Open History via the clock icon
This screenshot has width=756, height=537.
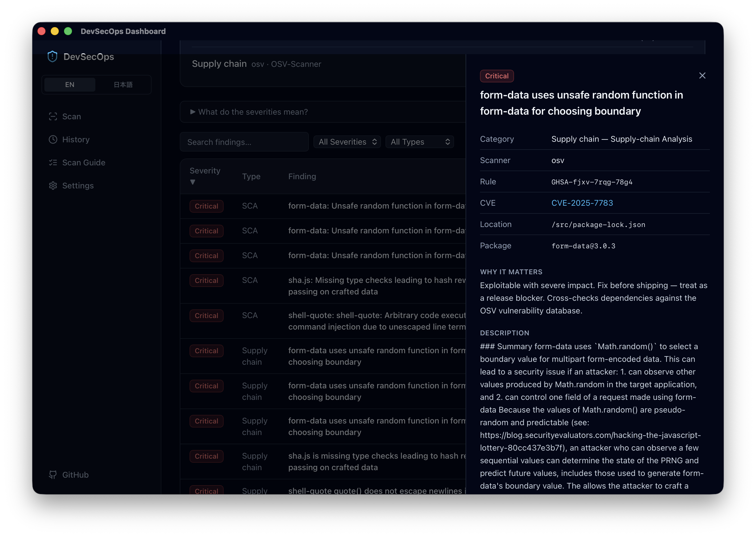(53, 139)
